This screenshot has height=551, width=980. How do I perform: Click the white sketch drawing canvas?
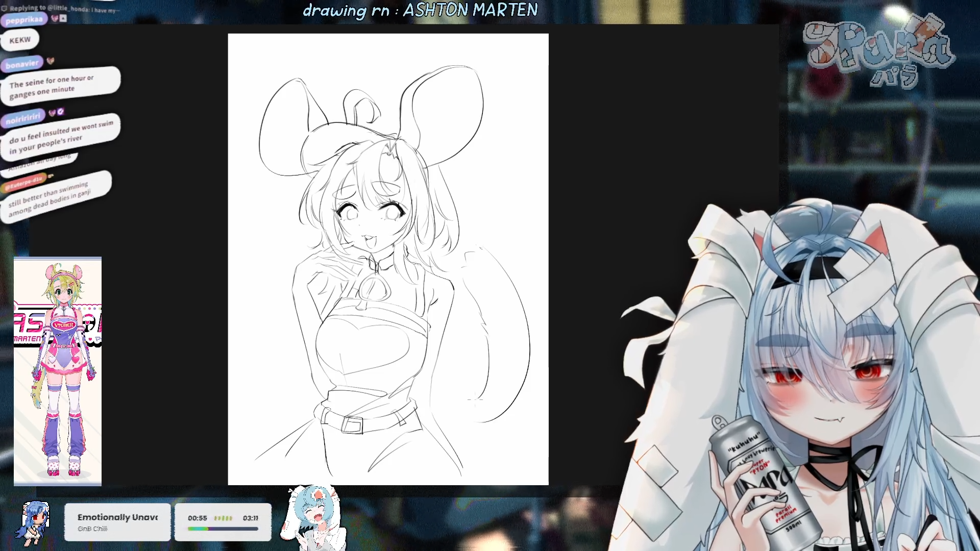coord(388,259)
